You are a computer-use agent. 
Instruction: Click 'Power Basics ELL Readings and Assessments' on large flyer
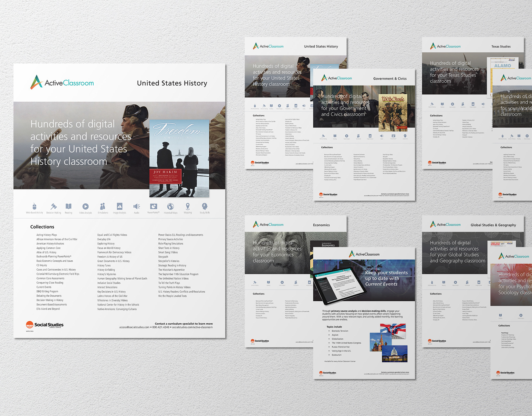[181, 235]
